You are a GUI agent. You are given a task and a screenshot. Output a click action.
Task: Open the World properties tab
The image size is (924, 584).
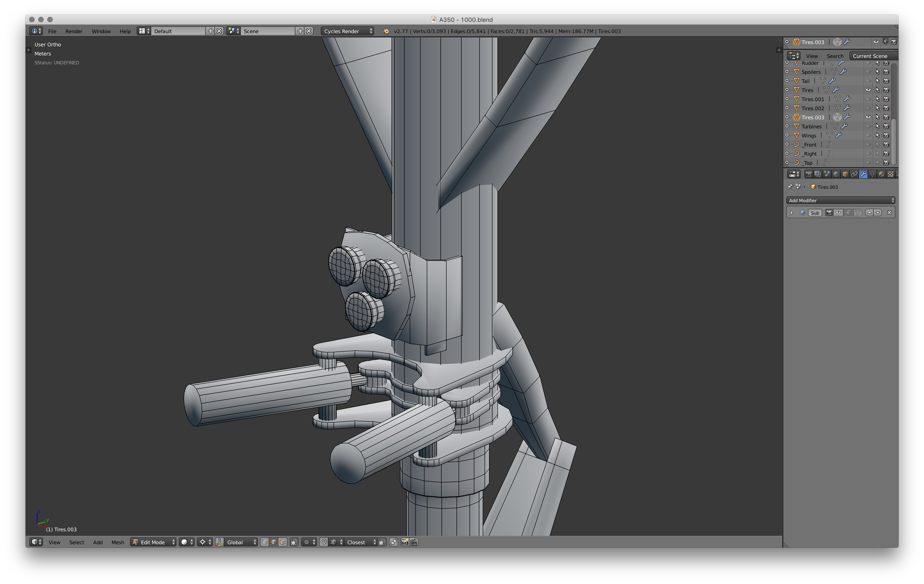[836, 174]
